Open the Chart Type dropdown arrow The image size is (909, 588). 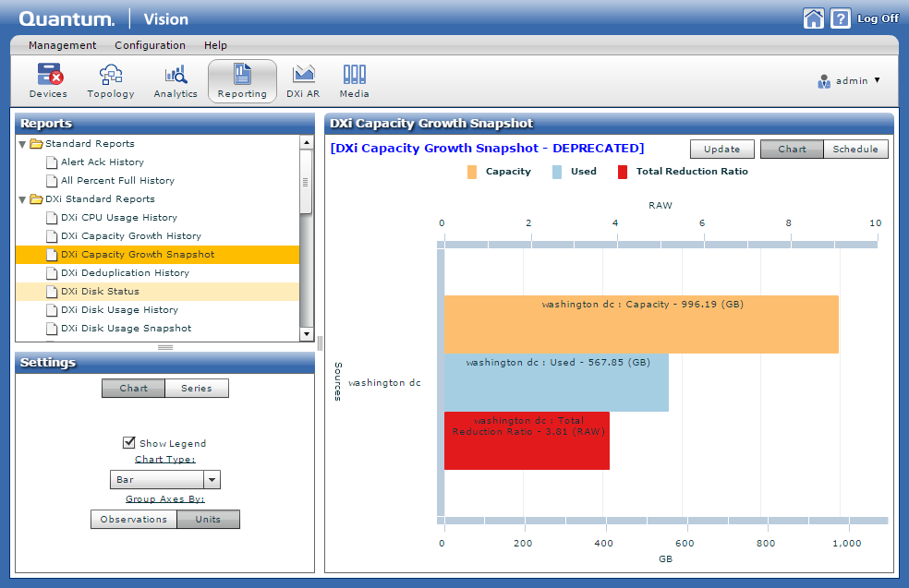pyautogui.click(x=212, y=480)
